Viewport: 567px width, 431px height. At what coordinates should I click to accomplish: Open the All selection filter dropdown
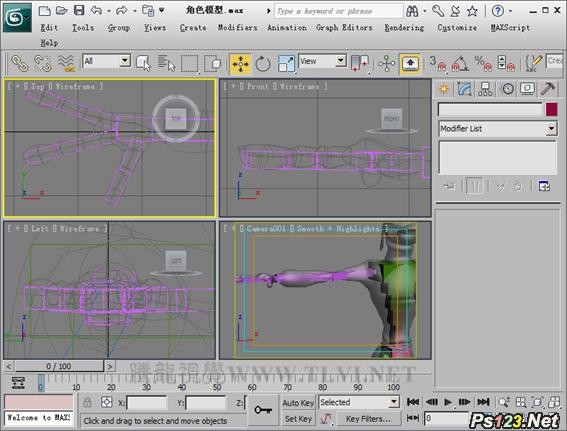pos(106,61)
